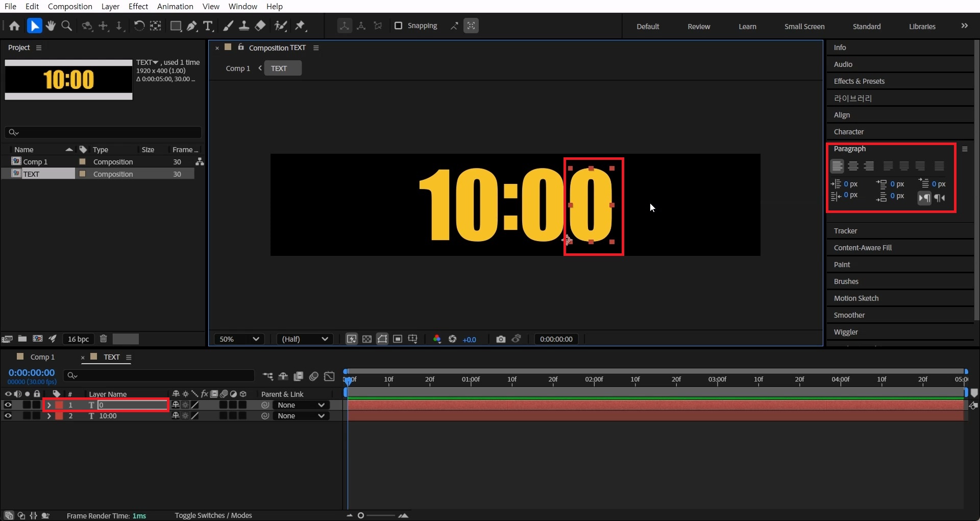Toggle motion blur enable in timeline
The height and width of the screenshot is (521, 980).
click(314, 376)
